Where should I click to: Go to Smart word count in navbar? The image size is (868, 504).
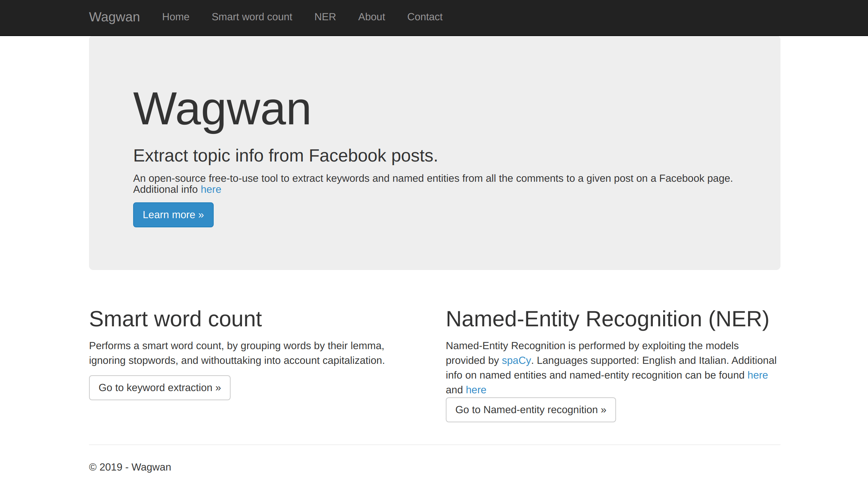coord(252,17)
